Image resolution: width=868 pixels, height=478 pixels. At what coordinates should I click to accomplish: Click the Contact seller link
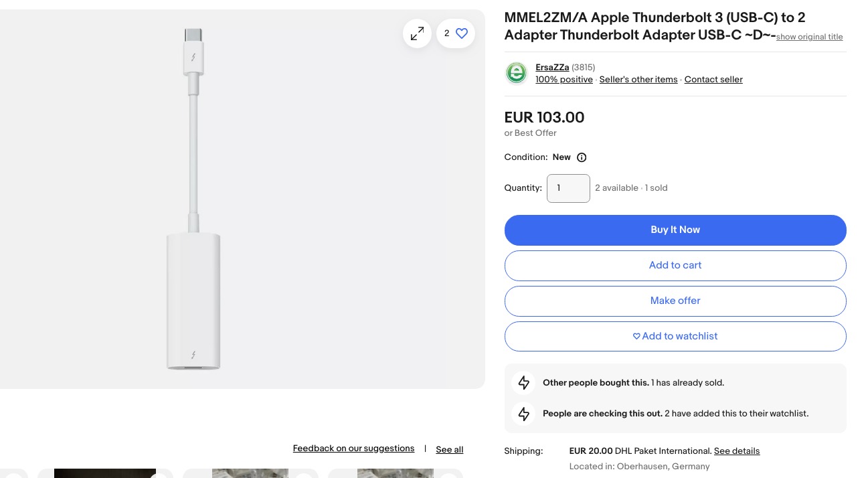[x=713, y=80]
